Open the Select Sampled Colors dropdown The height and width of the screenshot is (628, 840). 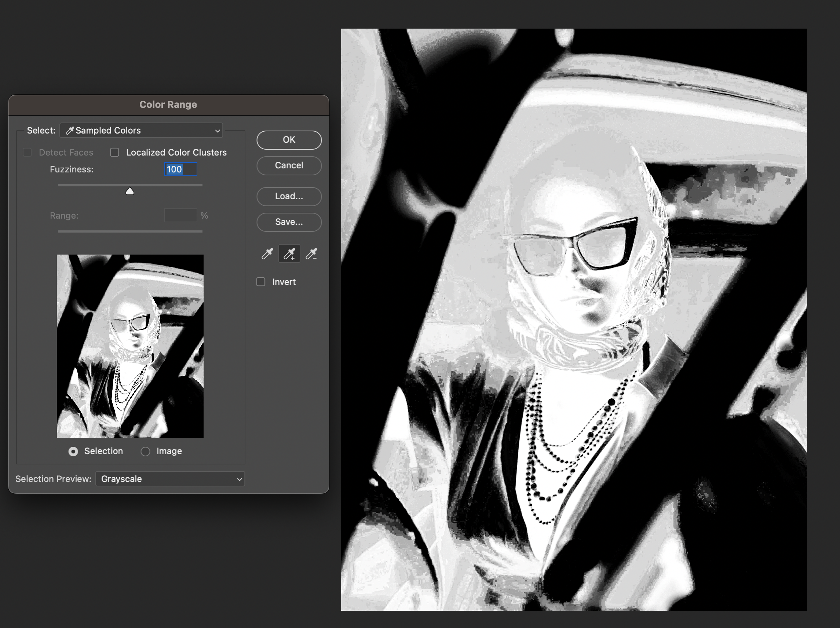(141, 131)
